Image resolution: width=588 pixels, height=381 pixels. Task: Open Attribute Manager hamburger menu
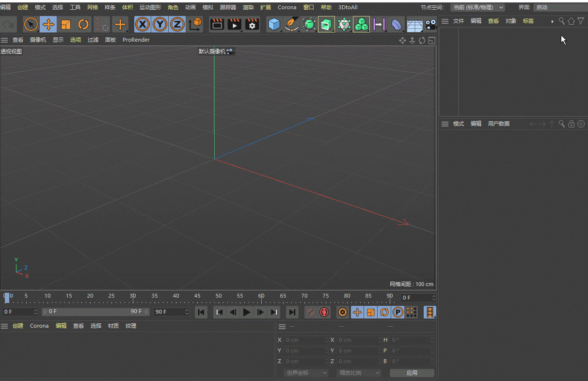click(445, 124)
